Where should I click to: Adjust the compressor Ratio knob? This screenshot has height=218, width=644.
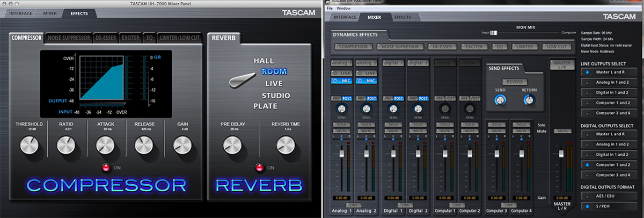66,144
